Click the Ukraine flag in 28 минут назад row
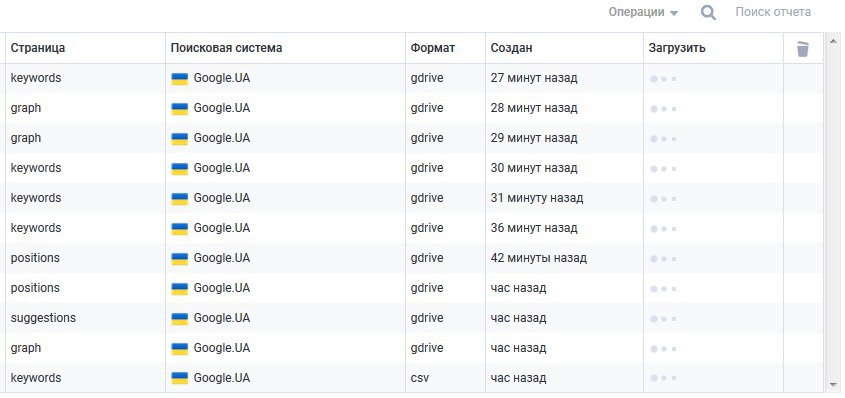Screen dimensions: 845x398 tap(179, 109)
